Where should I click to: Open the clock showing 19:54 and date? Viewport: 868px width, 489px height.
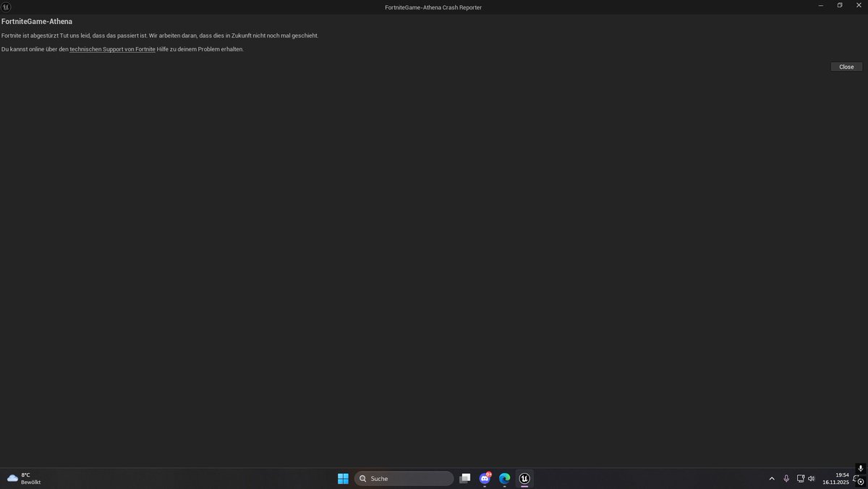point(835,478)
